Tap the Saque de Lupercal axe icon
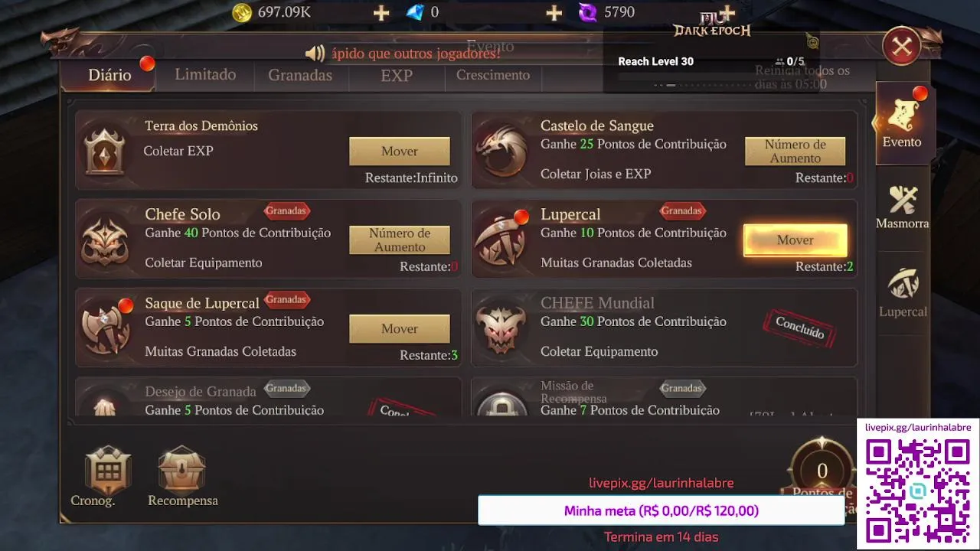Screen dimensions: 980x551 click(106, 328)
